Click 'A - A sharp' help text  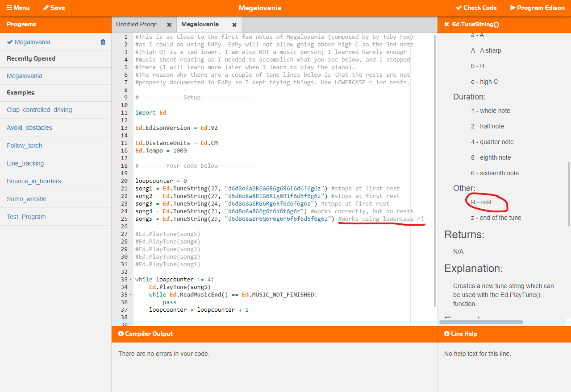pyautogui.click(x=486, y=50)
